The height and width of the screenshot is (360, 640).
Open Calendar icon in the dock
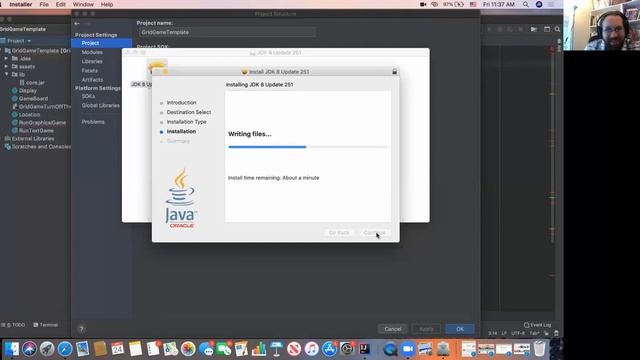click(x=118, y=349)
